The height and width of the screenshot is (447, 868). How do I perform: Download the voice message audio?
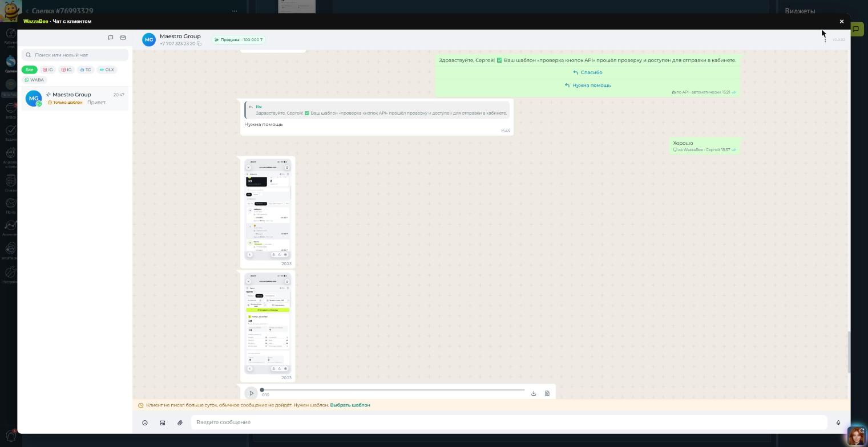tap(534, 393)
